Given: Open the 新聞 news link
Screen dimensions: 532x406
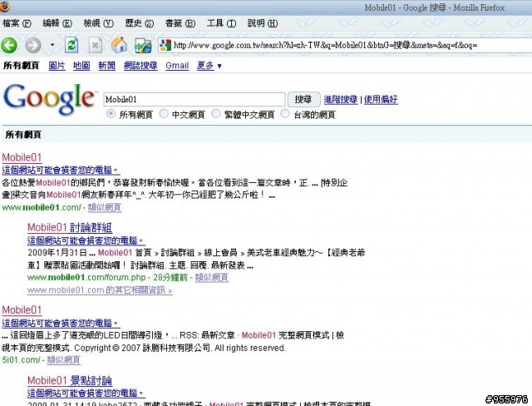Looking at the screenshot, I should pos(106,66).
